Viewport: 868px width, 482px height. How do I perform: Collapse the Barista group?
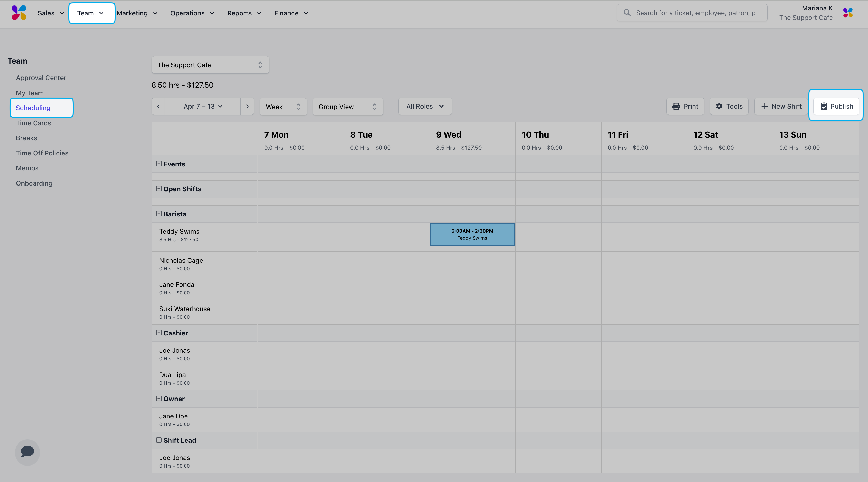(x=159, y=214)
